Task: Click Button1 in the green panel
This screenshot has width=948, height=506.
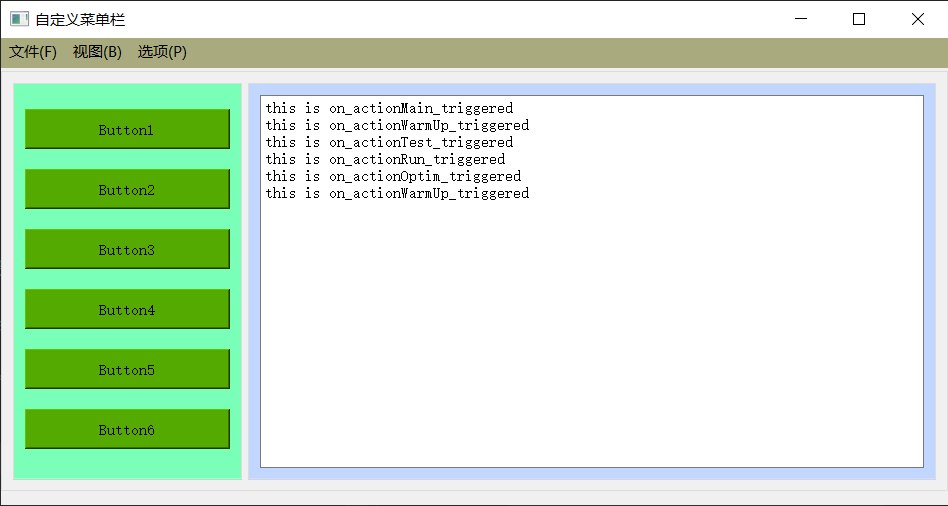Action: [x=127, y=129]
